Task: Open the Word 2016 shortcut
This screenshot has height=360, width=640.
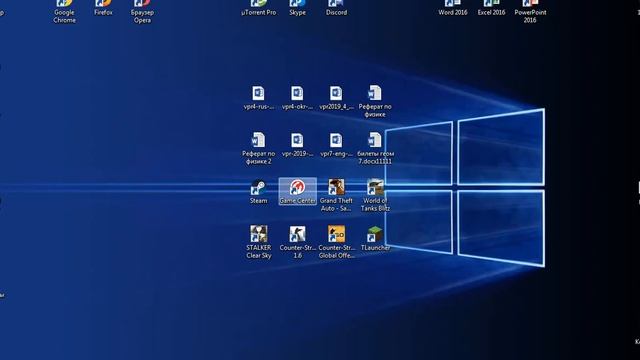Action: coord(453,8)
